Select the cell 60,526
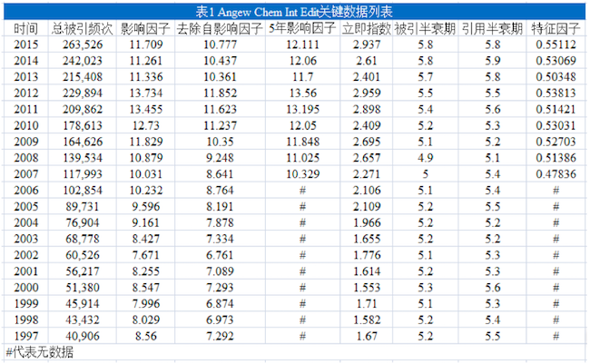590x364 pixels. [83, 255]
